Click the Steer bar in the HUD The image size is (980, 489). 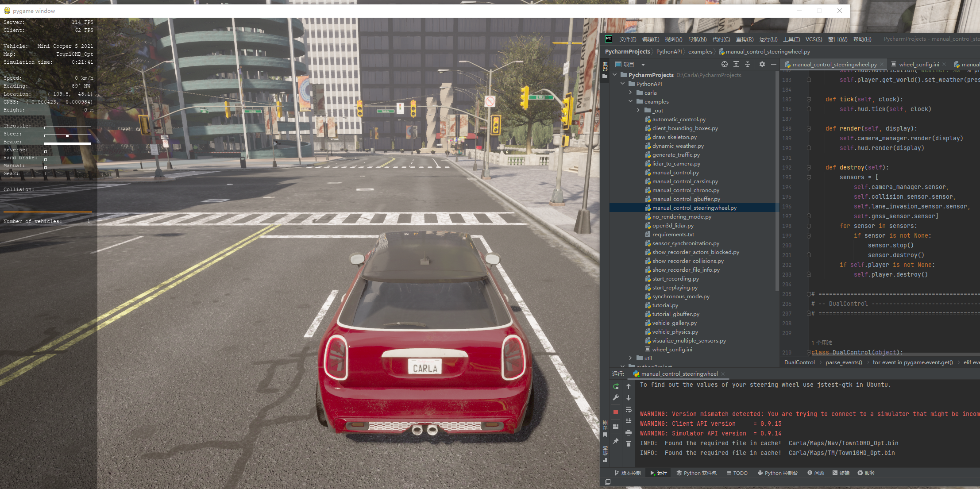tap(67, 136)
